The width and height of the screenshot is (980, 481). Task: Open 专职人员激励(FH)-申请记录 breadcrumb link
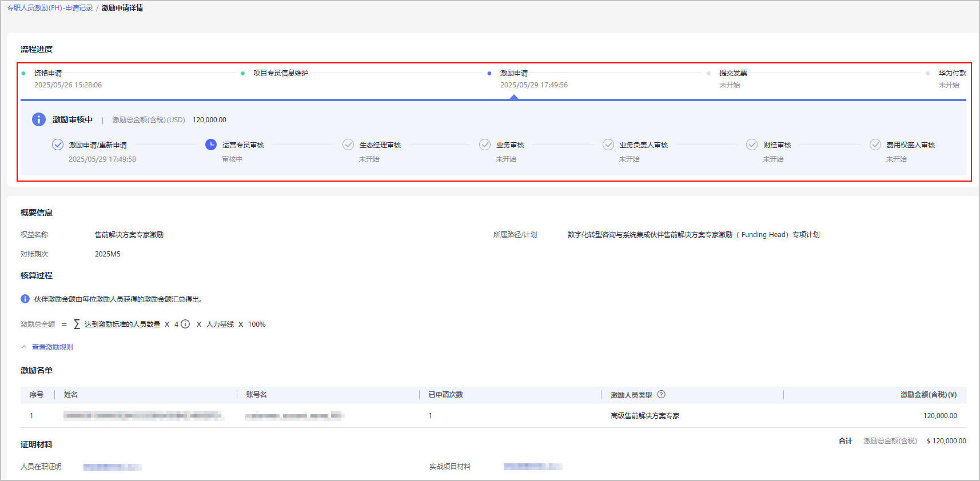tap(50, 8)
